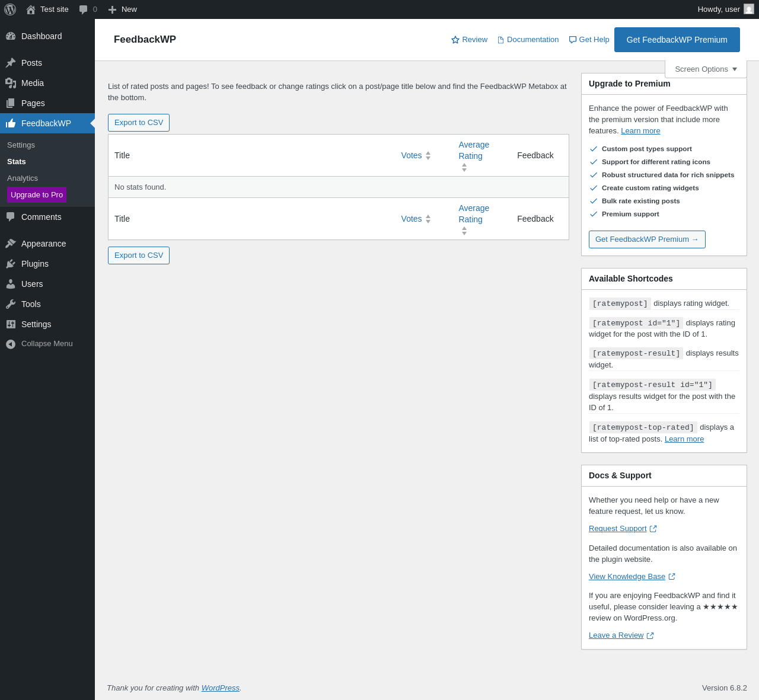Open the Pages menu

[x=47, y=103]
